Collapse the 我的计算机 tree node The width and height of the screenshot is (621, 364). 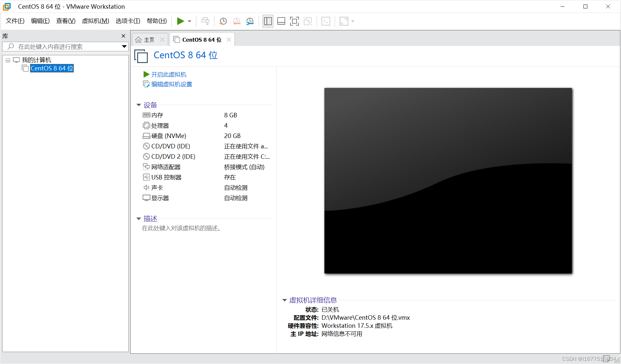[x=8, y=60]
